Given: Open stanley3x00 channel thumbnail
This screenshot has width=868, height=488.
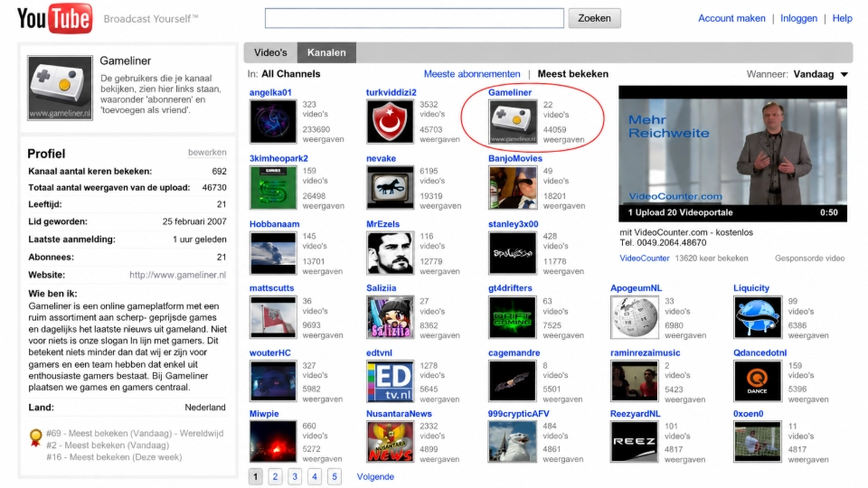Looking at the screenshot, I should tap(513, 253).
